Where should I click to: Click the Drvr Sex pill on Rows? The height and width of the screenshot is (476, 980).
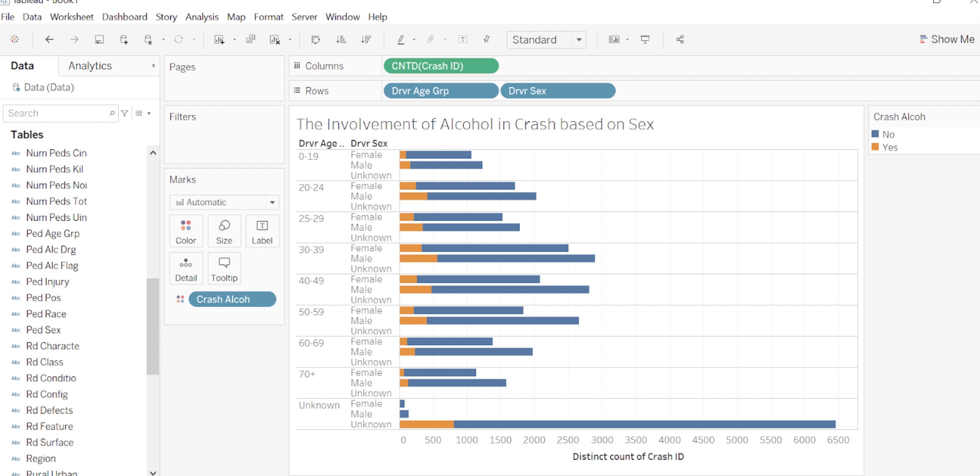(558, 91)
